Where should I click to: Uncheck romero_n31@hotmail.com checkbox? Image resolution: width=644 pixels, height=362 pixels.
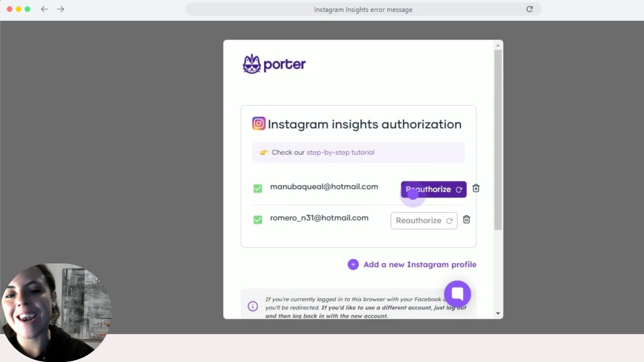coord(258,220)
